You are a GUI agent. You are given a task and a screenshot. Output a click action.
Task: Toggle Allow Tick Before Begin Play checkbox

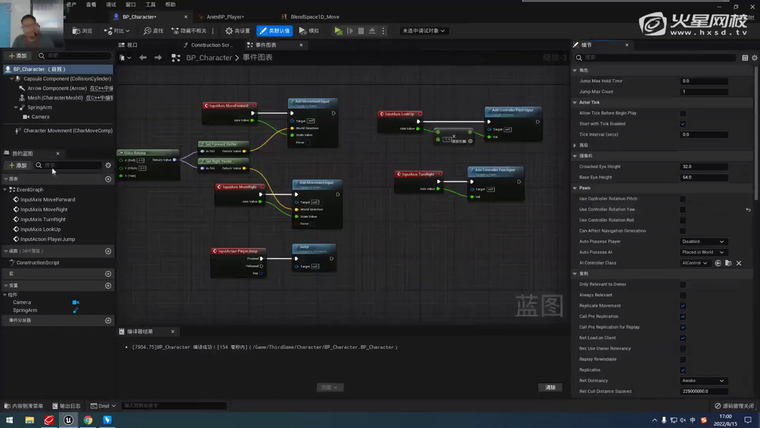coord(683,113)
